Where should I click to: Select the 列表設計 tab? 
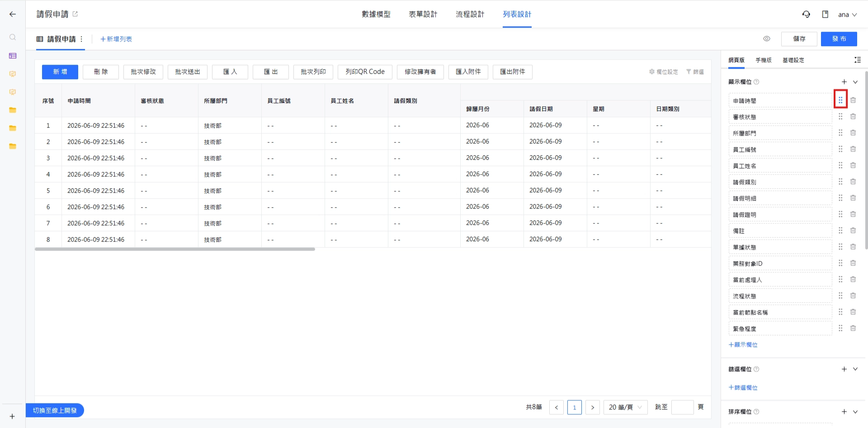click(x=517, y=14)
